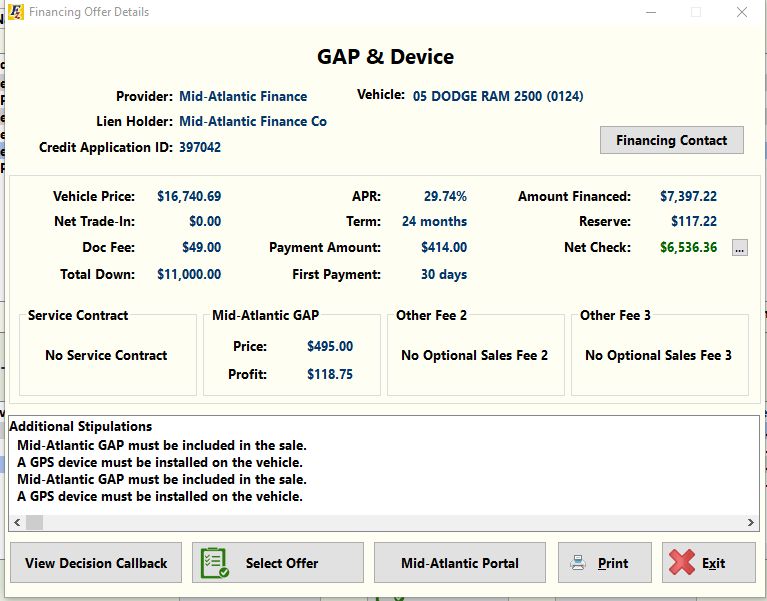Click first GPS device stipulation line
The width and height of the screenshot is (767, 601).
[160, 463]
